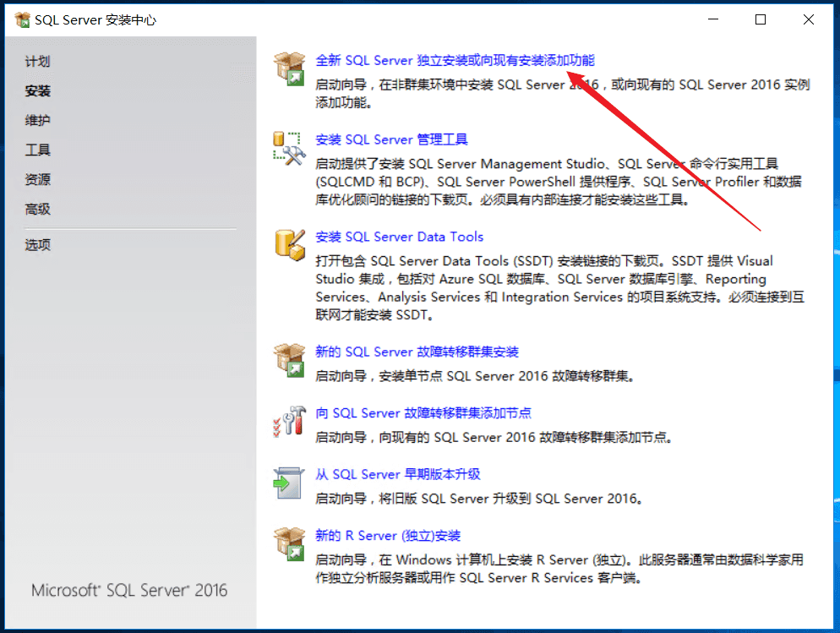Viewport: 840px width, 633px height.
Task: Switch to the 维护 sidebar page
Action: [x=37, y=121]
